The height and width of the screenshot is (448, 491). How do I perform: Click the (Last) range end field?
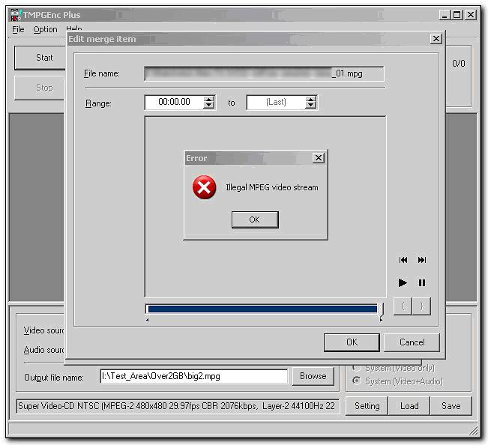click(x=276, y=103)
